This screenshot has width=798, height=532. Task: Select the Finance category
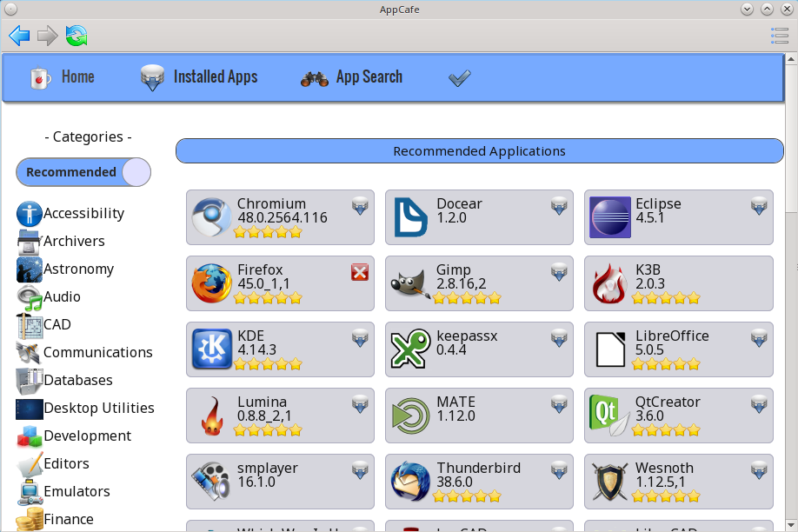coord(55,519)
